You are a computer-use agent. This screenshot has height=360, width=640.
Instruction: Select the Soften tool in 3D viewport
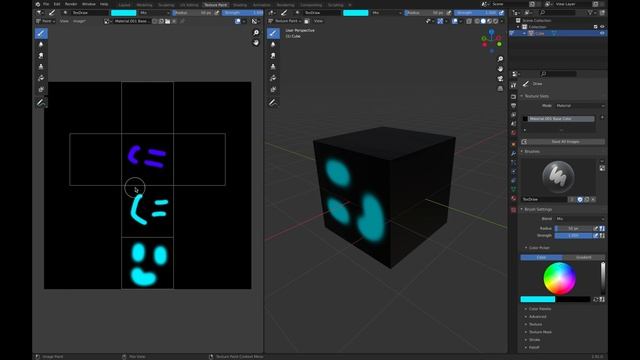point(273,44)
